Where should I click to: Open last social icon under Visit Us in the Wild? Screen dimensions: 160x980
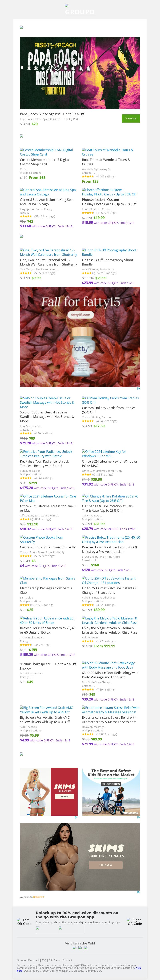(86, 947)
